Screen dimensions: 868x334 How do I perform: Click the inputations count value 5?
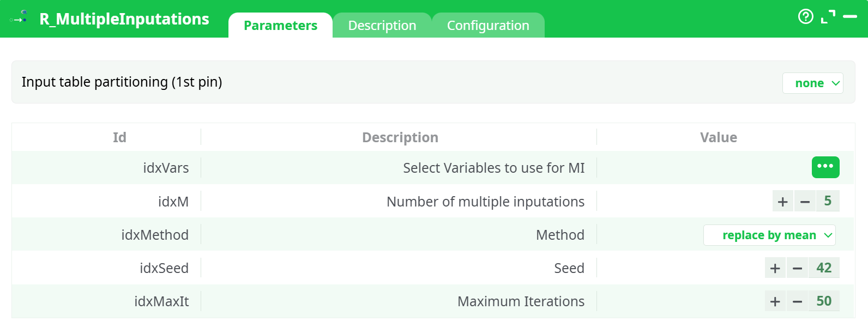coord(828,201)
